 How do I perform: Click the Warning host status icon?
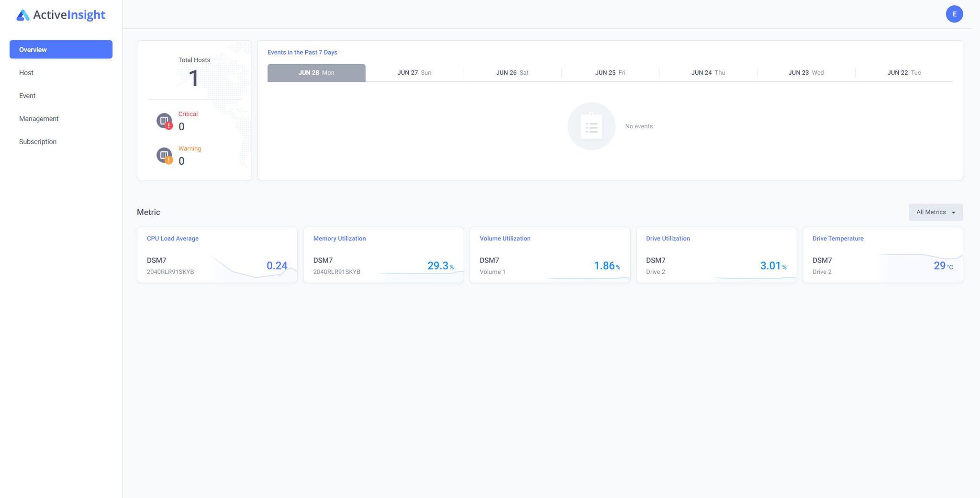[165, 156]
